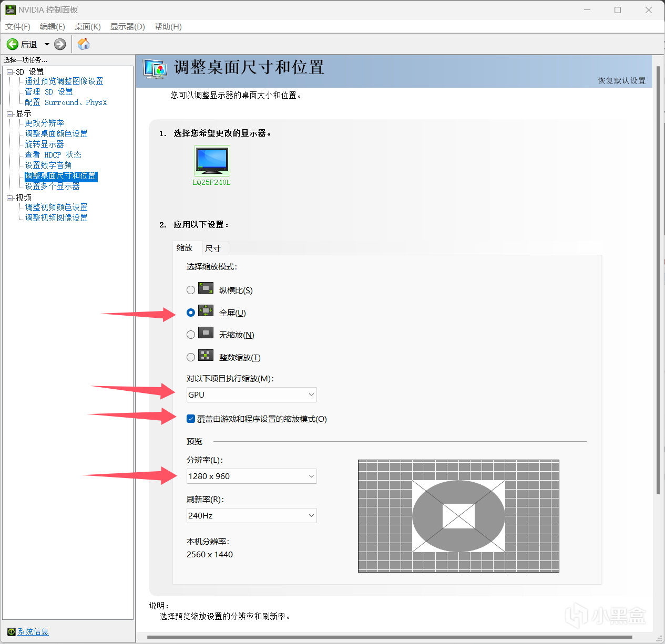Collapse the 3D 设置 tree node
The image size is (665, 644).
point(9,72)
